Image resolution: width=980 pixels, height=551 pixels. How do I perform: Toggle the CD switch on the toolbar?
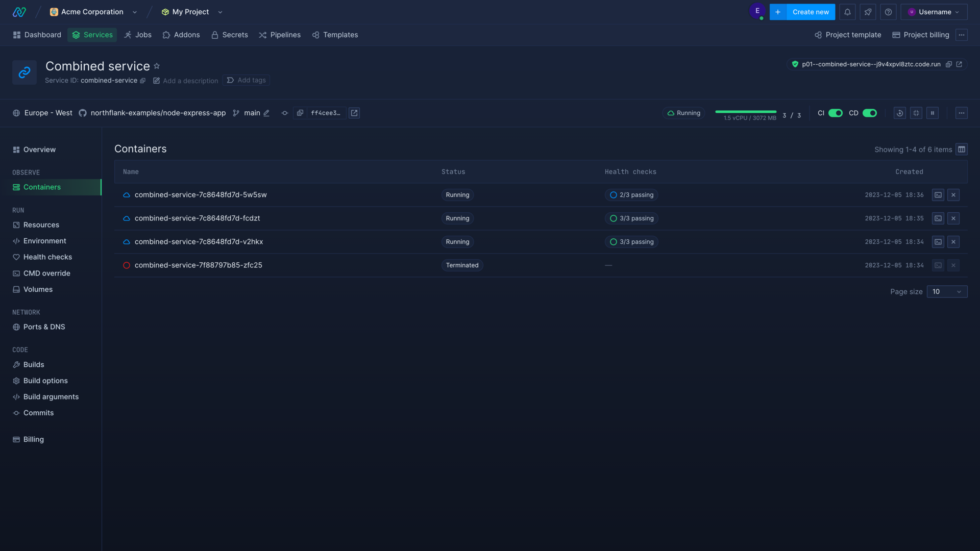870,113
